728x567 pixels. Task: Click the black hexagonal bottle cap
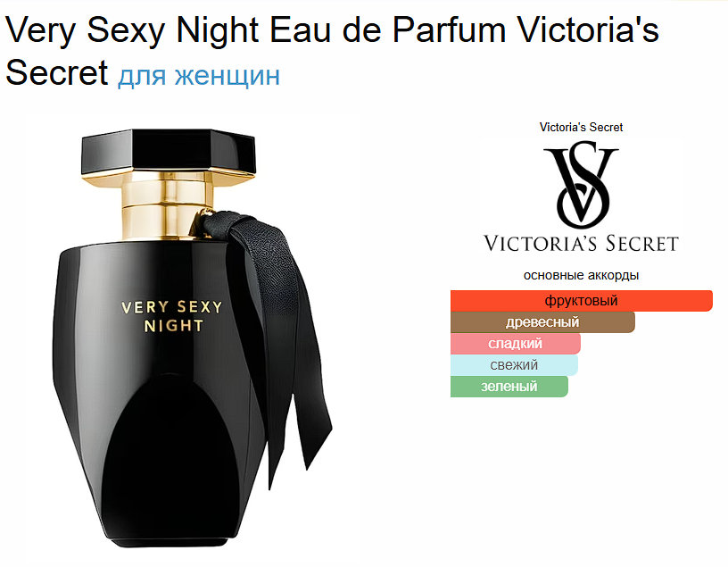pos(169,152)
